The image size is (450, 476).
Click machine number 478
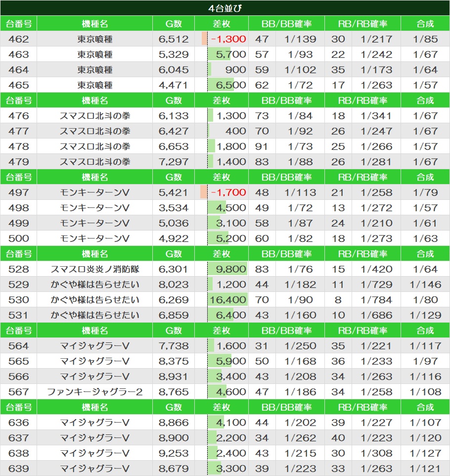(18, 146)
